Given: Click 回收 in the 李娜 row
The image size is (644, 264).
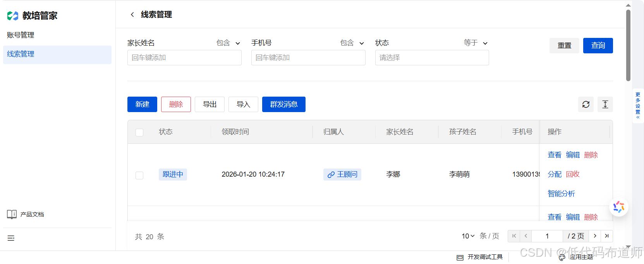Looking at the screenshot, I should (573, 174).
